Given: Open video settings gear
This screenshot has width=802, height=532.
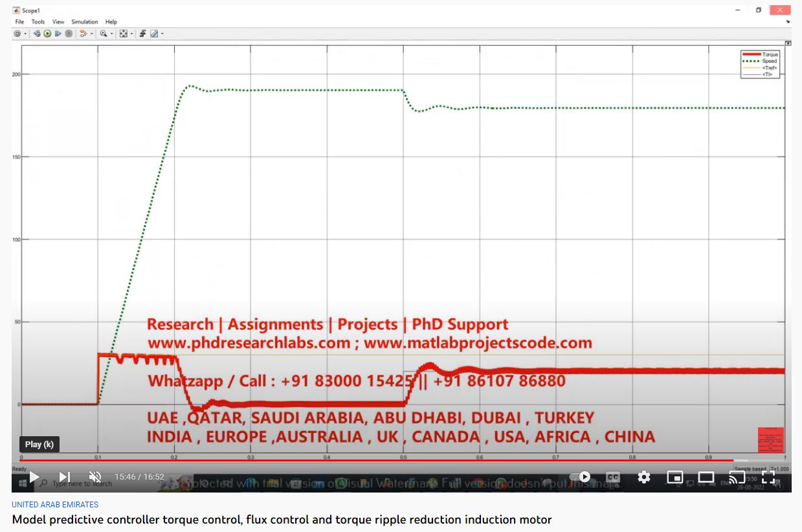Looking at the screenshot, I should coord(643,477).
